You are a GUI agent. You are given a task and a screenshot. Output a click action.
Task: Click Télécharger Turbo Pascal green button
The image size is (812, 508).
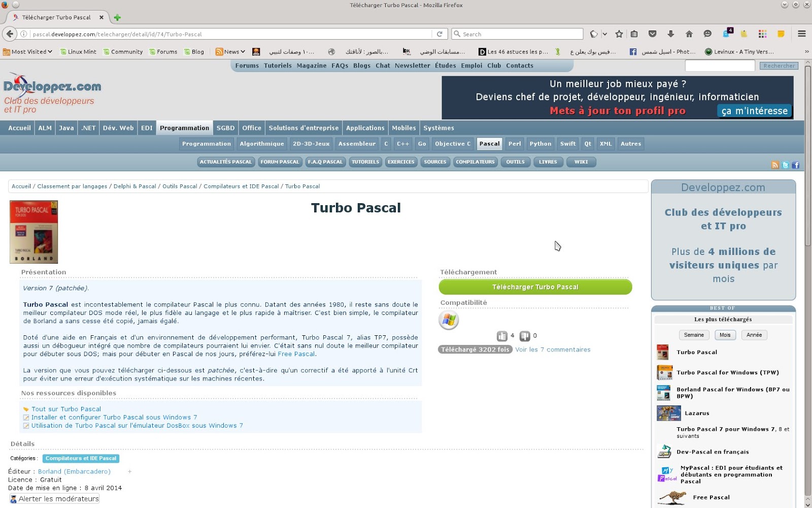535,287
